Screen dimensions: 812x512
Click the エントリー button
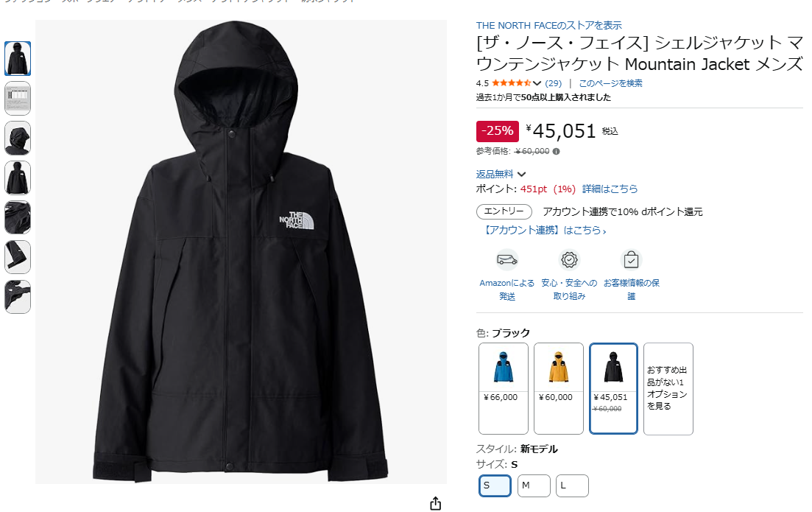pyautogui.click(x=504, y=211)
